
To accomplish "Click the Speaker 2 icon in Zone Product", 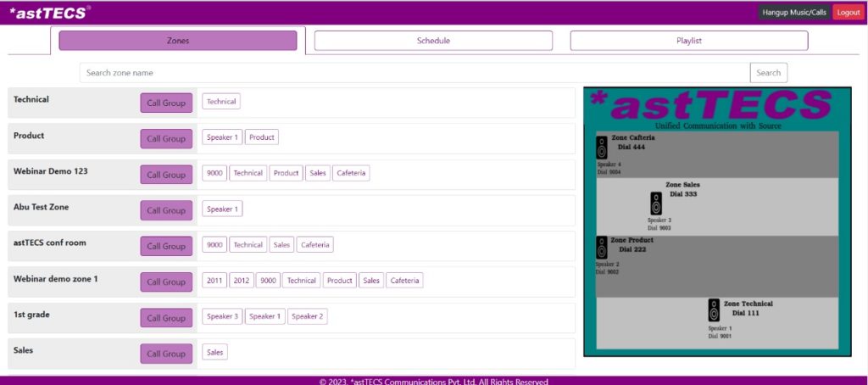I will point(602,248).
